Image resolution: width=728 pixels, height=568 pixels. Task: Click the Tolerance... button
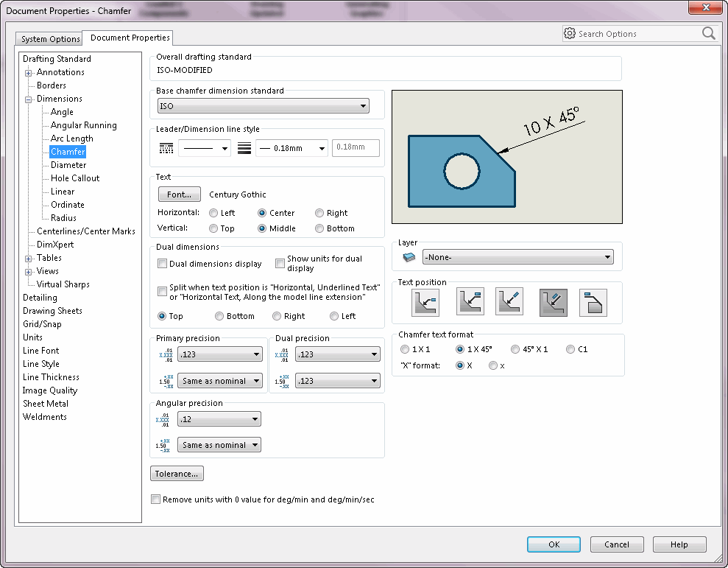click(x=177, y=474)
